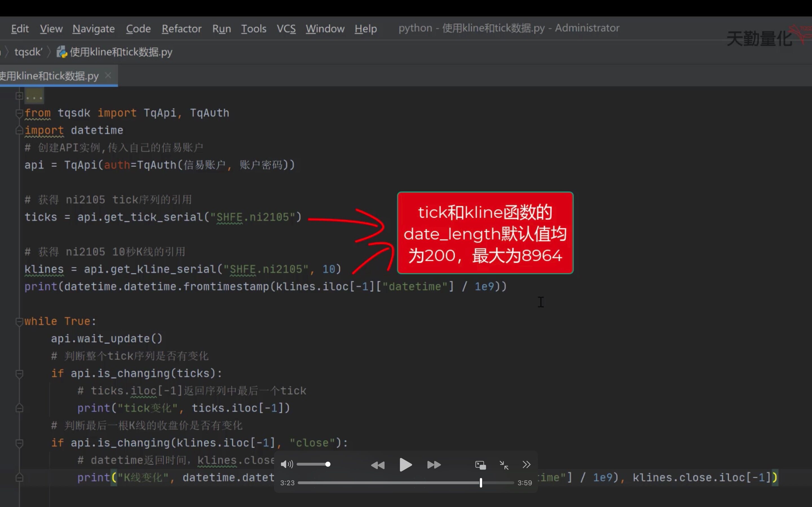Open the Refactor menu
Screen dimensions: 812x507
(x=182, y=29)
